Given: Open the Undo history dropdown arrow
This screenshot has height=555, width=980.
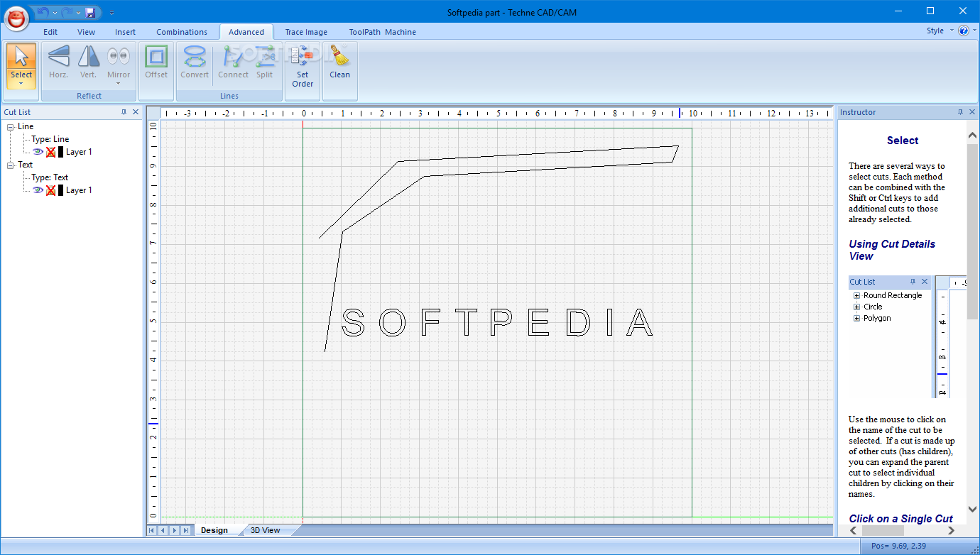Looking at the screenshot, I should [x=55, y=13].
